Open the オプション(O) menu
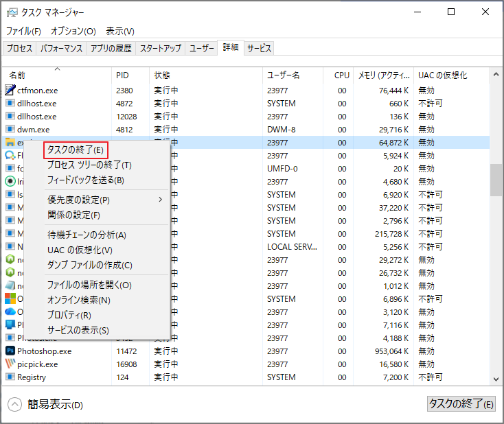 coord(73,31)
